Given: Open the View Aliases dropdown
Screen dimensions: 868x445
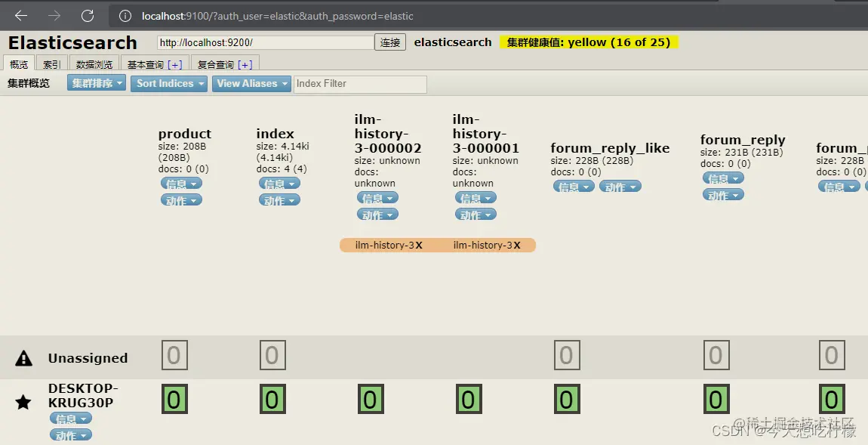Looking at the screenshot, I should (x=251, y=84).
